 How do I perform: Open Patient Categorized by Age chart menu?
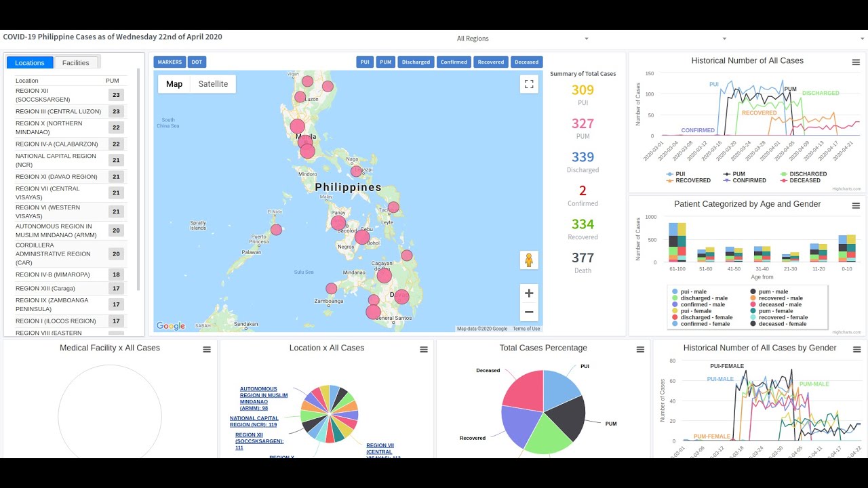[856, 205]
